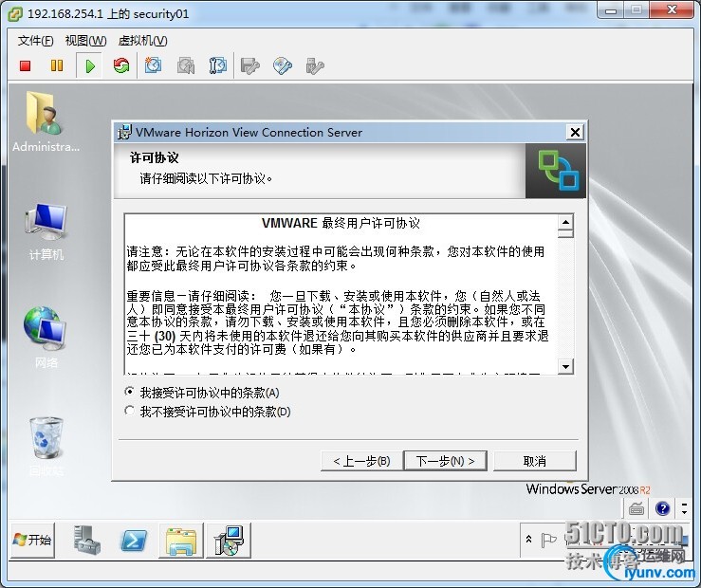The image size is (701, 588).
Task: Click the license text scrollbar down arrow
Action: point(565,366)
